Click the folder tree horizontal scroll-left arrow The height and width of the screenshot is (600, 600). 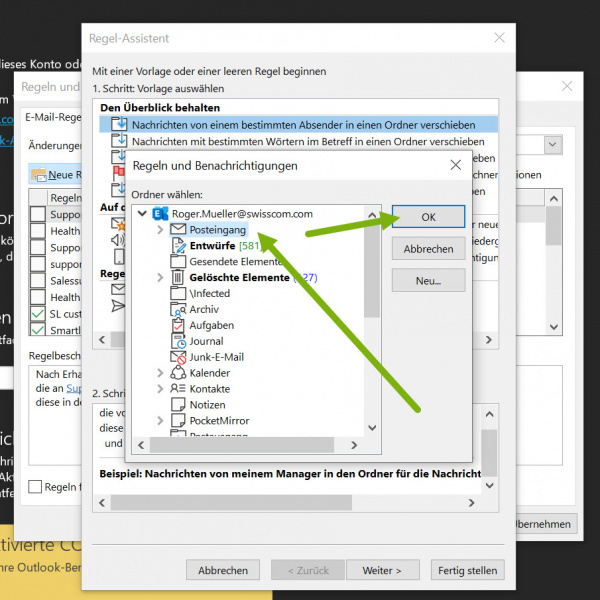[x=141, y=445]
